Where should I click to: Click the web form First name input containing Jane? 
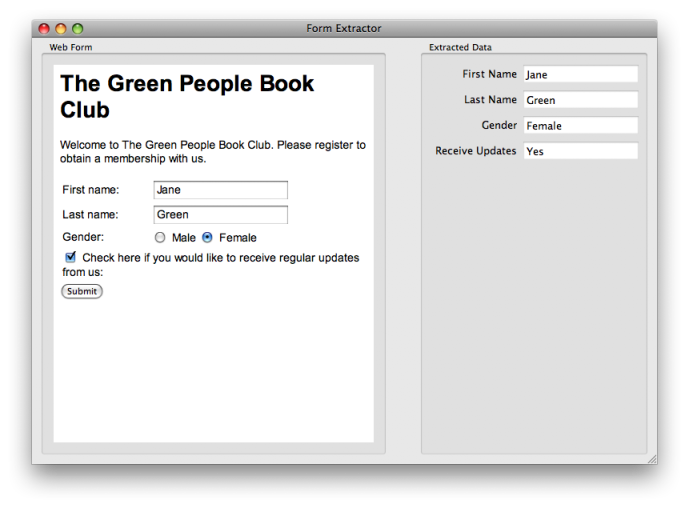220,190
